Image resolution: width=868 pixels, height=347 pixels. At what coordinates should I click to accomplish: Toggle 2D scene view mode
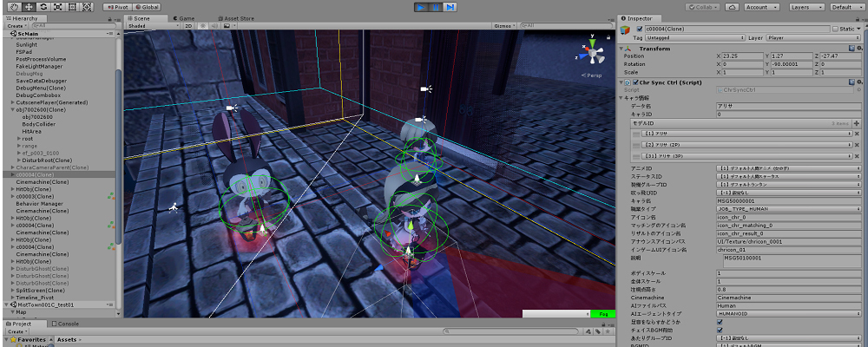pos(188,25)
